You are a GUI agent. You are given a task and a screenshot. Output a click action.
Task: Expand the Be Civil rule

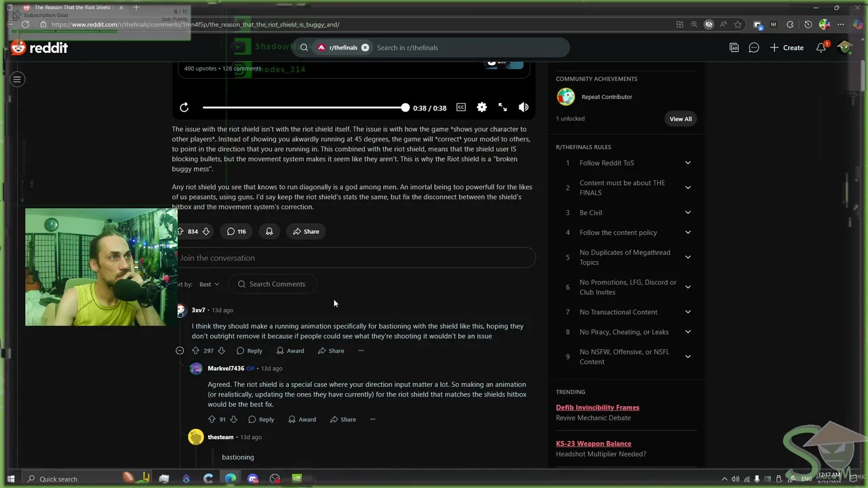pyautogui.click(x=688, y=213)
